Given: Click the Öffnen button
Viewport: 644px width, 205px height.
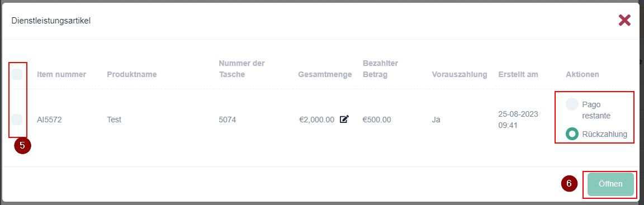Looking at the screenshot, I should (x=610, y=184).
